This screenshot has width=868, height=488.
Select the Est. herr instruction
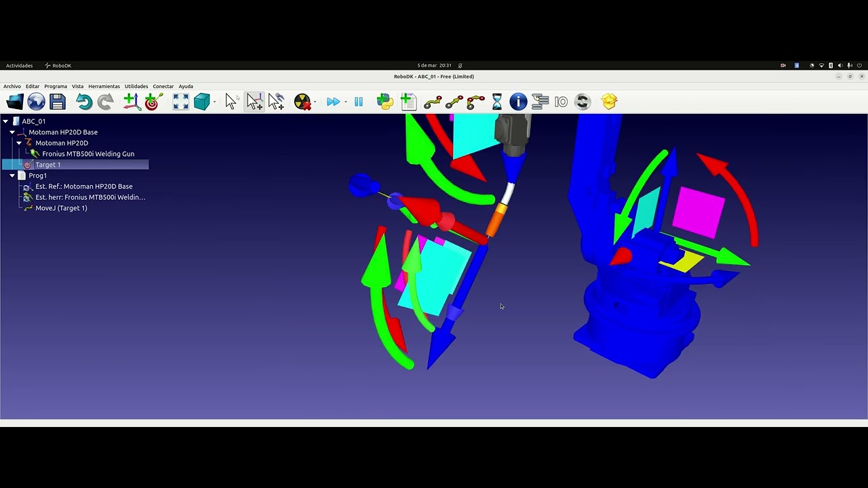[90, 197]
